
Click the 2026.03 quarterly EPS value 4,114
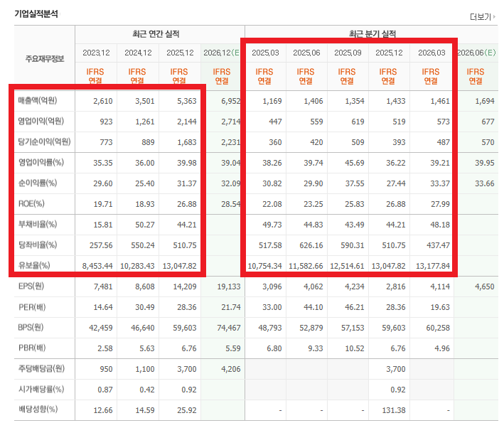pos(440,287)
